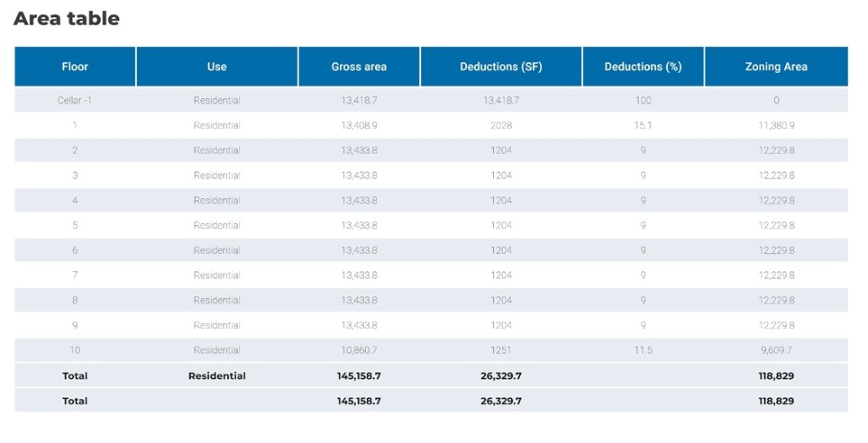Select zoning area value 11,380.9
Viewport: 868px width, 443px height.
point(776,125)
